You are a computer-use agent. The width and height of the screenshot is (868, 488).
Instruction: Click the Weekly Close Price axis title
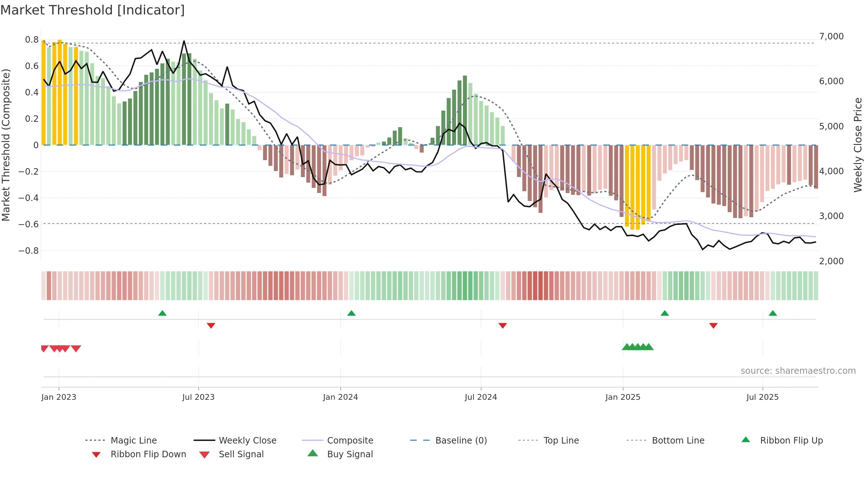click(x=858, y=145)
